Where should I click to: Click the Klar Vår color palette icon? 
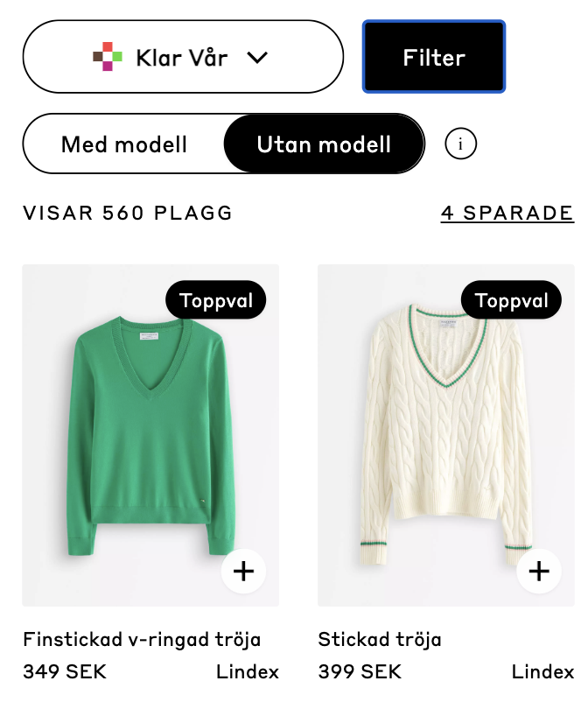pyautogui.click(x=108, y=57)
